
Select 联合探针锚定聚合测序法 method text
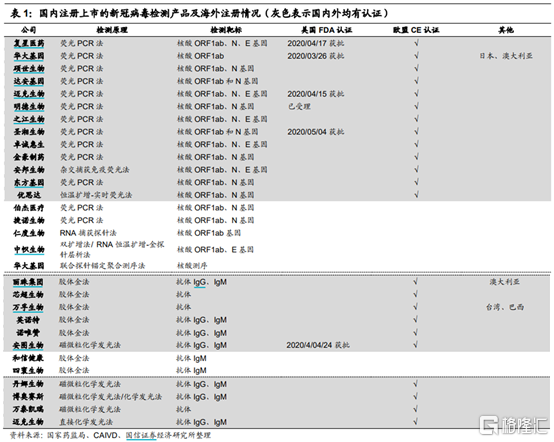[102, 266]
